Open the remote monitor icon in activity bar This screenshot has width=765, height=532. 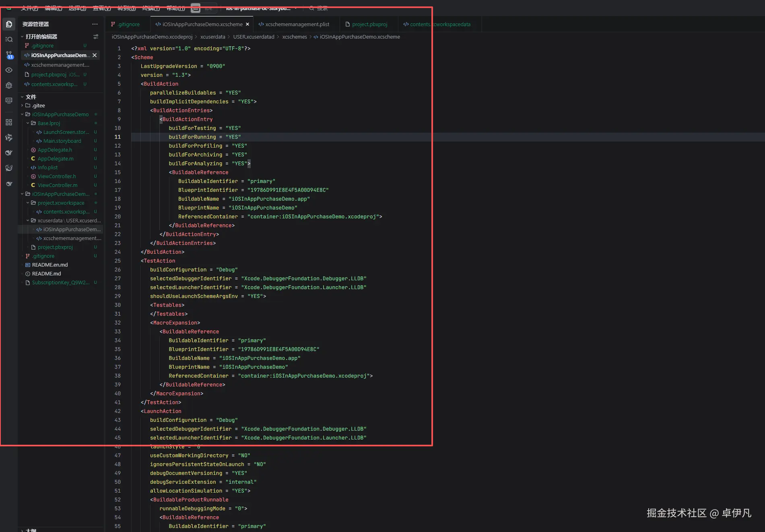point(9,101)
